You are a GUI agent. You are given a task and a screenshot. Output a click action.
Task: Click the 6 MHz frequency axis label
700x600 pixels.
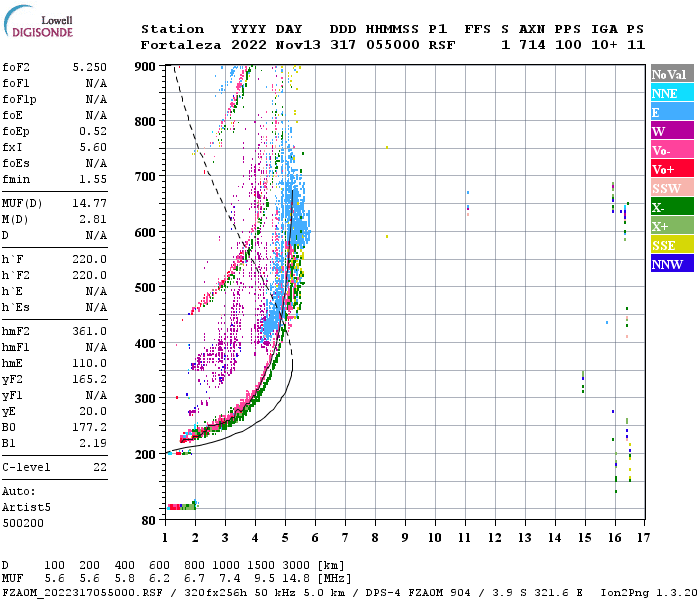pos(315,537)
